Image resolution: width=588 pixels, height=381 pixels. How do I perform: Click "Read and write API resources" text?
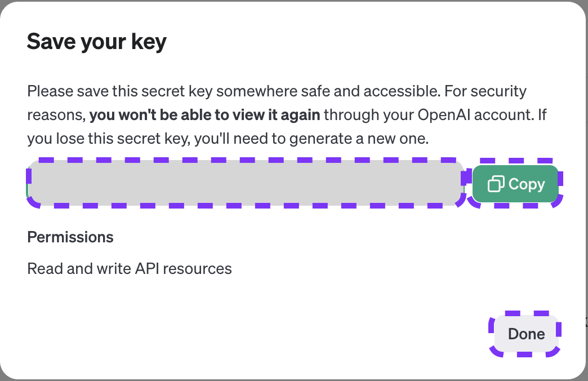coord(130,268)
